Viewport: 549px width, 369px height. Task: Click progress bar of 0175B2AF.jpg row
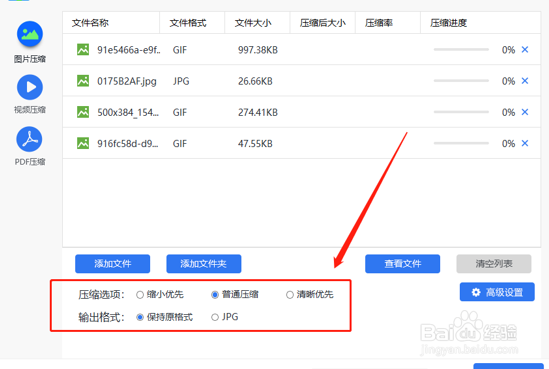pos(461,81)
